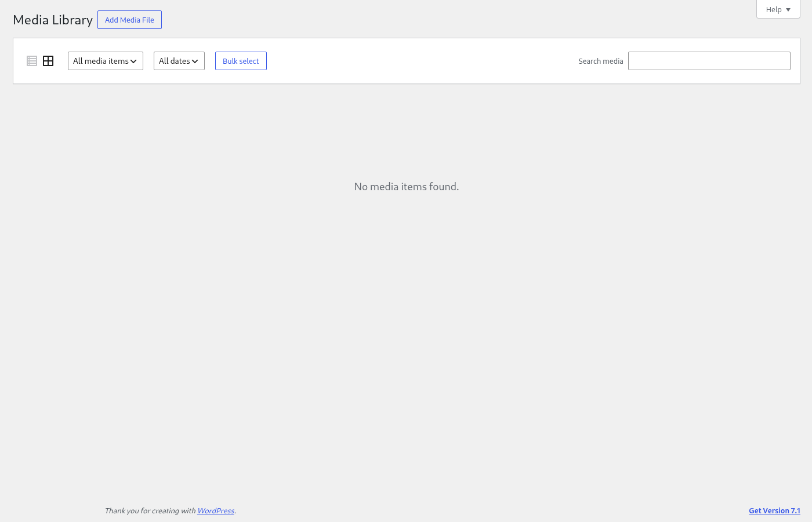Expand the Help tab
Image resolution: width=812 pixels, height=522 pixels.
[x=778, y=9]
